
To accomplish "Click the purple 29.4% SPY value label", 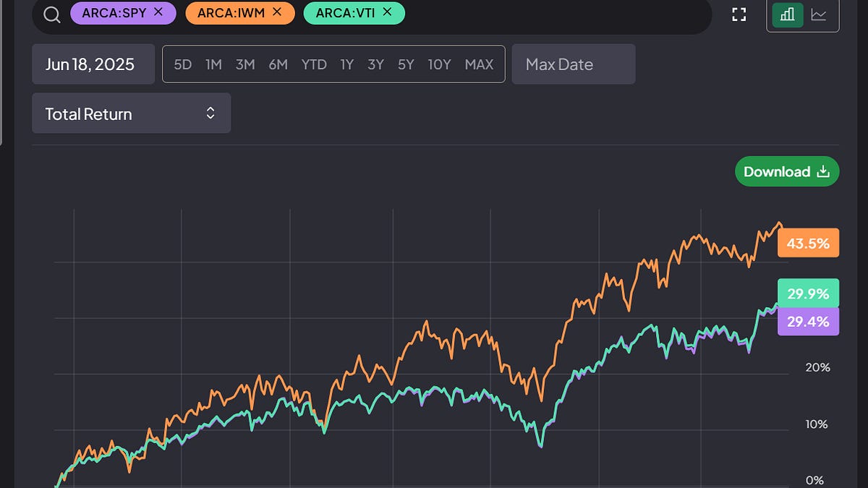I will pos(808,322).
